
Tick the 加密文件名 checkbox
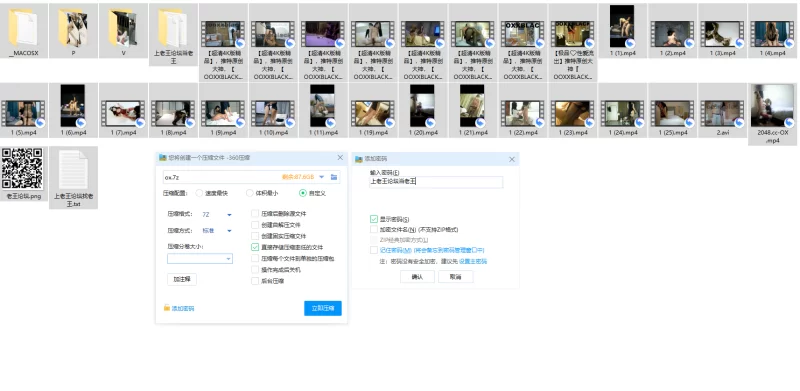click(x=374, y=229)
